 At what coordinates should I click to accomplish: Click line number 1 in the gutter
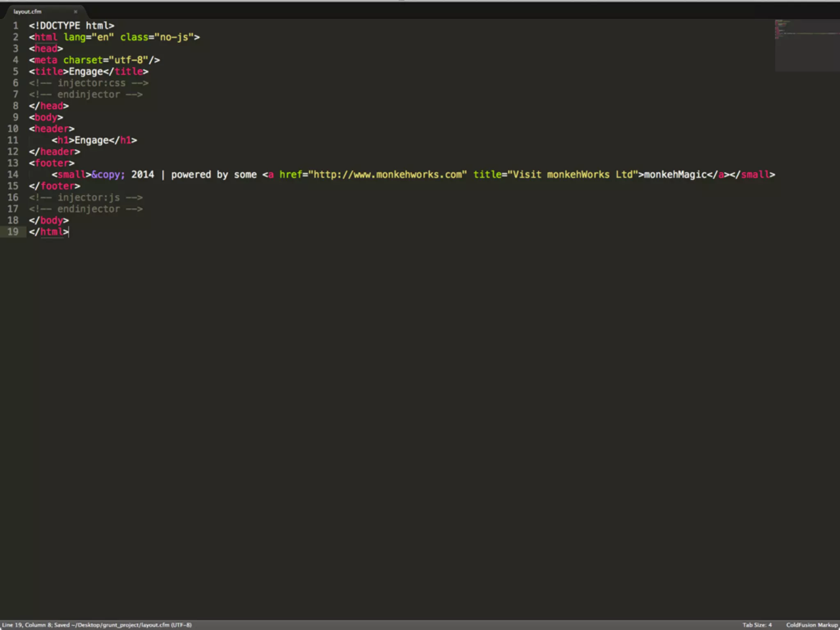coord(15,26)
